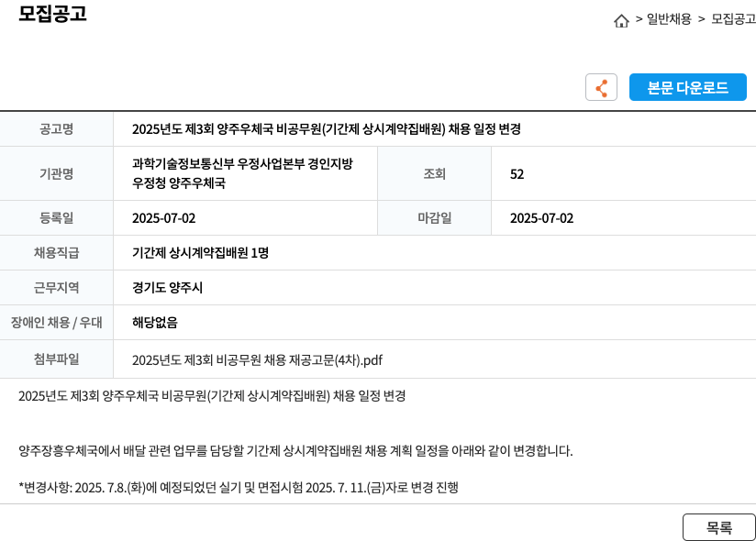
Task: Select agency name 과학기술정보통신부 우정사업본부 text
Action: pyautogui.click(x=242, y=173)
